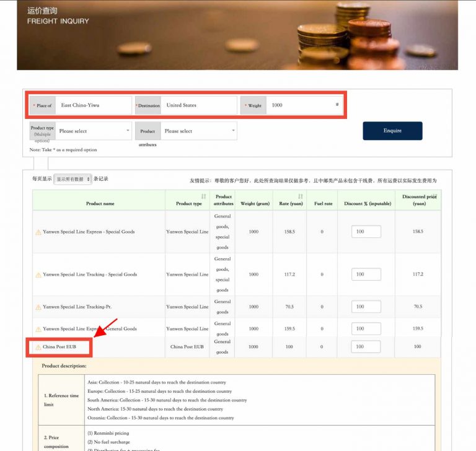Click the Product name column header
This screenshot has height=451, width=476.
click(x=100, y=203)
